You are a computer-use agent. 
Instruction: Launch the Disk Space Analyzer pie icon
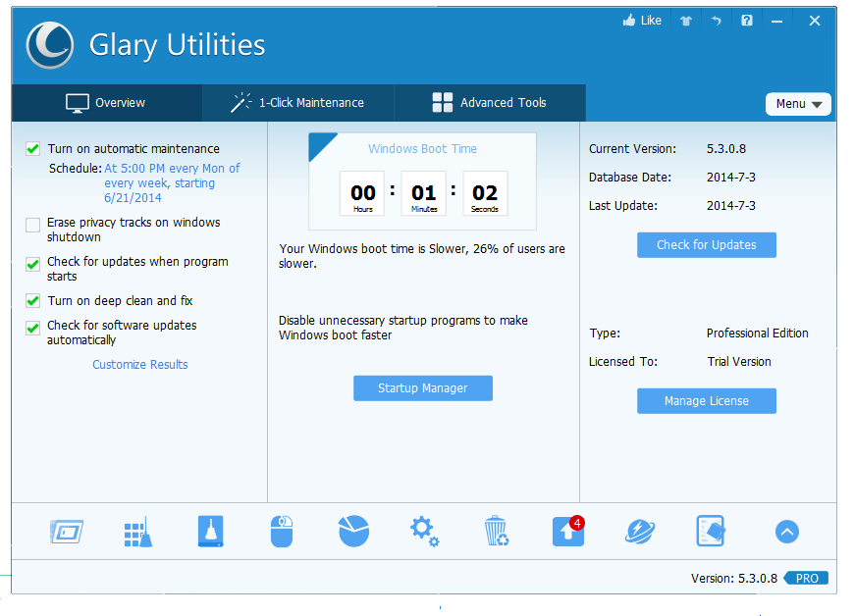coord(353,531)
